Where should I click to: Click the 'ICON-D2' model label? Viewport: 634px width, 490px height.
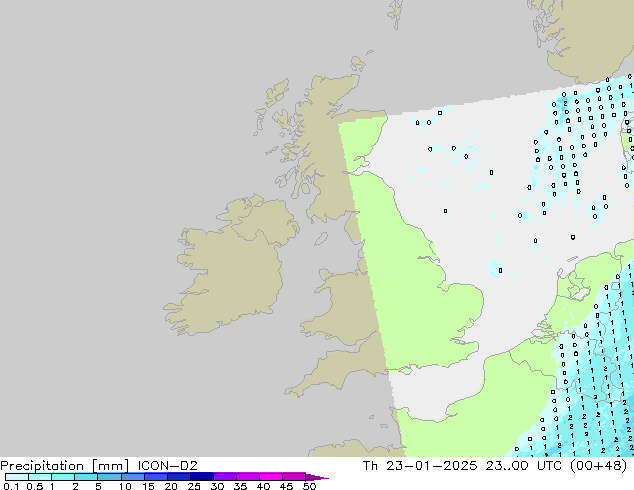click(x=167, y=466)
